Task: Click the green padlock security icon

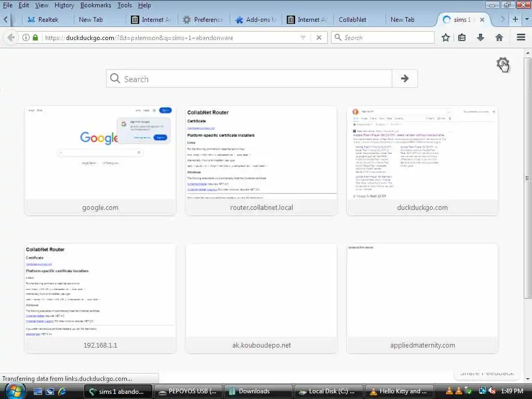Action: tap(35, 37)
